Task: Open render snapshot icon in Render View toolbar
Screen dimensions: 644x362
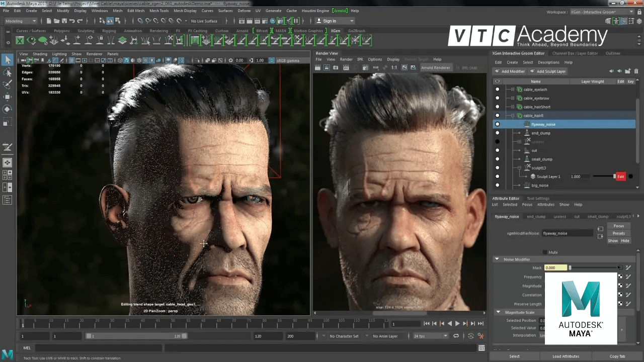Action: click(335, 68)
